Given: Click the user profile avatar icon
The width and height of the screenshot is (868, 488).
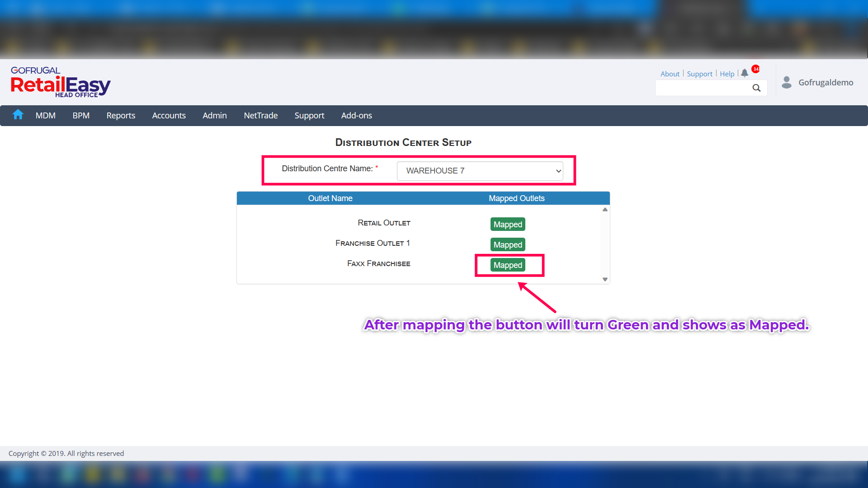Looking at the screenshot, I should 787,82.
